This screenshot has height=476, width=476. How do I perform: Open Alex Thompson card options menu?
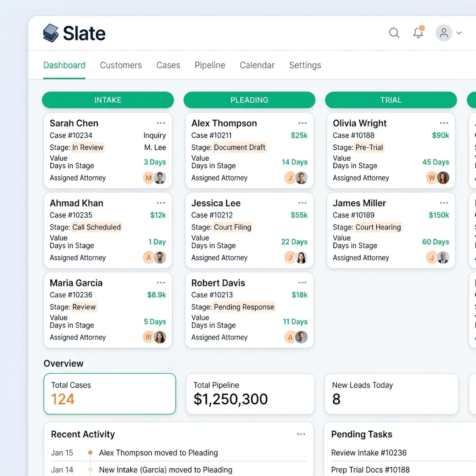(x=303, y=123)
